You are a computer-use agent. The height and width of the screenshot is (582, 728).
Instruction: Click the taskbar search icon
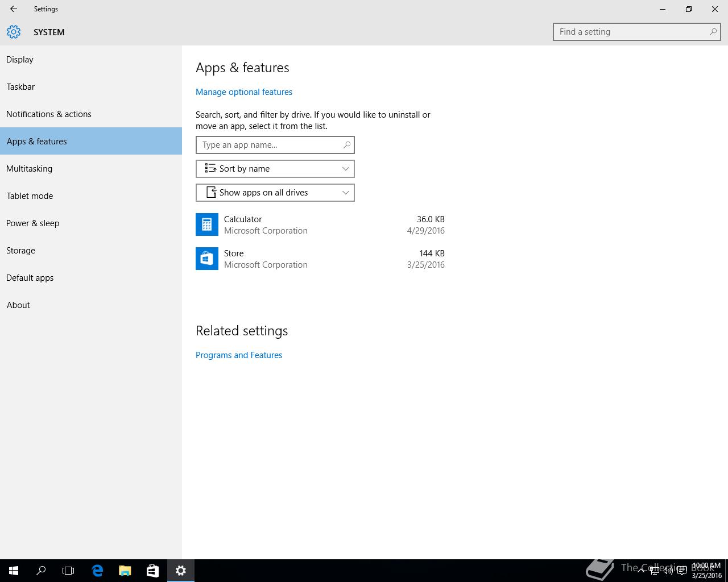41,571
